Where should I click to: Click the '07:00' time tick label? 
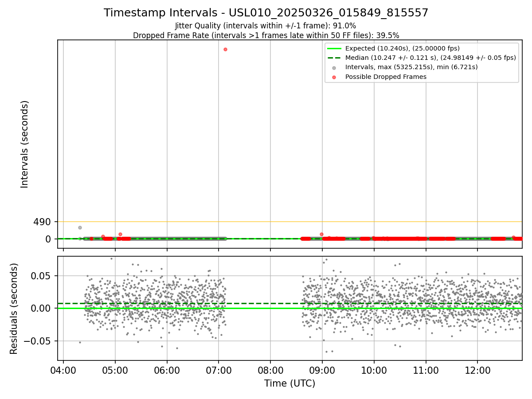pos(219,370)
